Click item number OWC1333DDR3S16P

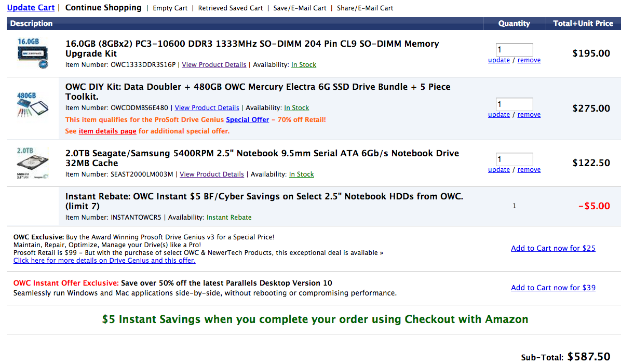coord(143,64)
